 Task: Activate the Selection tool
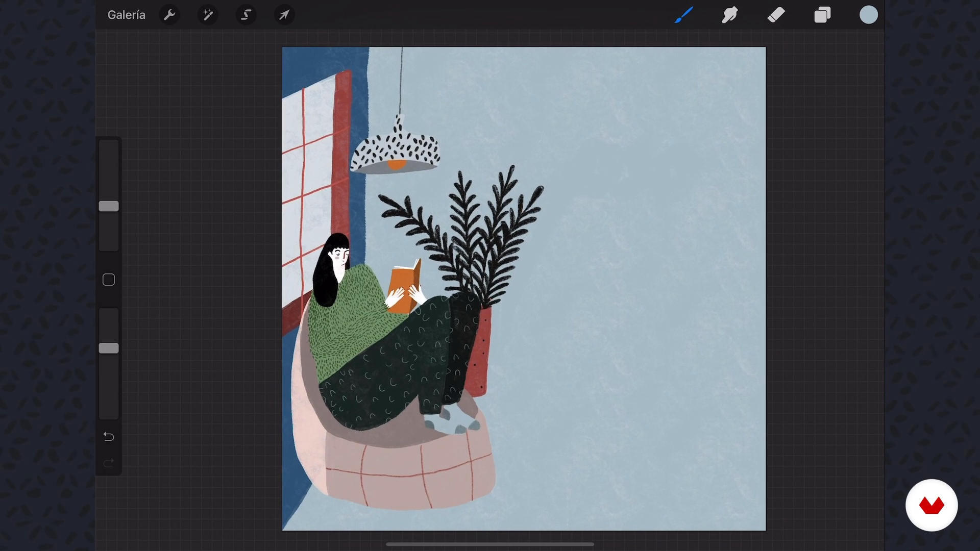point(246,15)
